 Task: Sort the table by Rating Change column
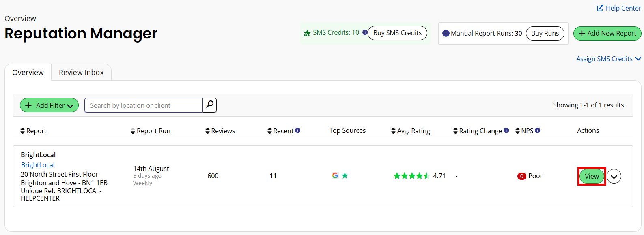click(x=478, y=131)
